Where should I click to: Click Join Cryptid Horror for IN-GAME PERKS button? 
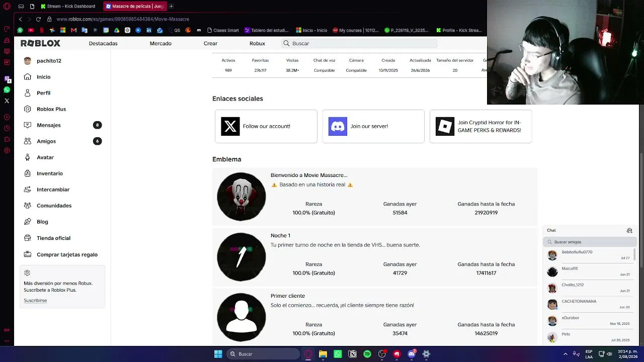[480, 126]
